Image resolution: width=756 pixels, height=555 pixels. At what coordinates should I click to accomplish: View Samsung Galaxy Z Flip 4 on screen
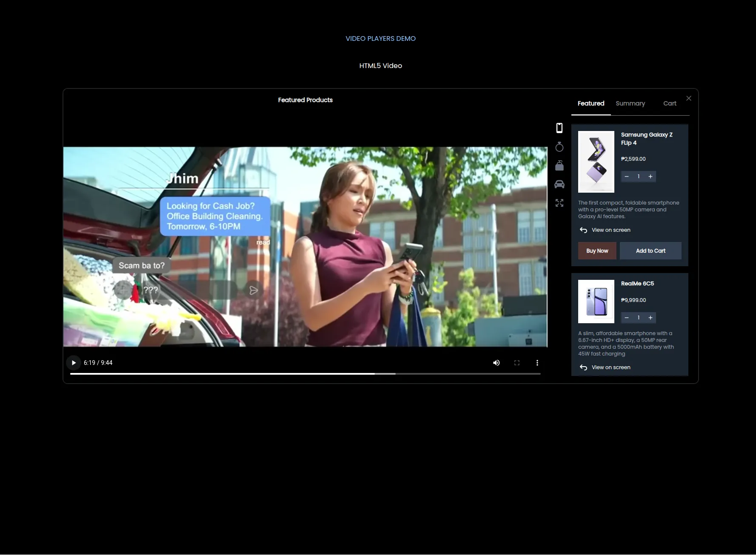[605, 230]
